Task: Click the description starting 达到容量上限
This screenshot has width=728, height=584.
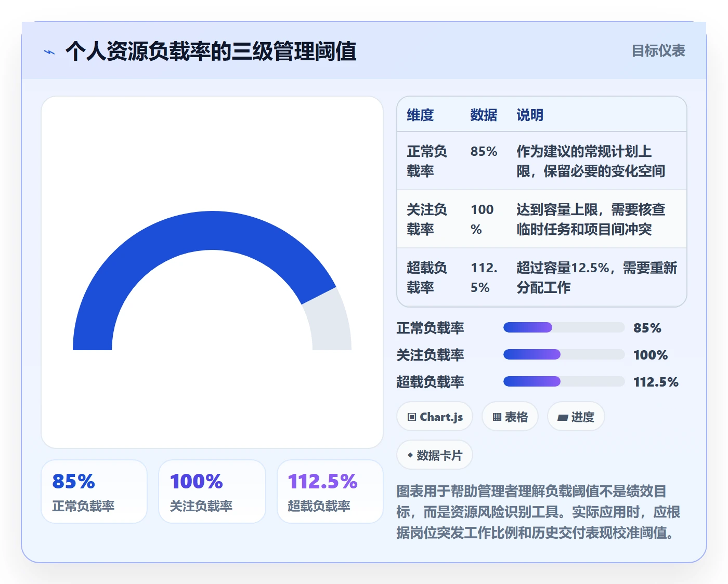Action: pos(591,219)
